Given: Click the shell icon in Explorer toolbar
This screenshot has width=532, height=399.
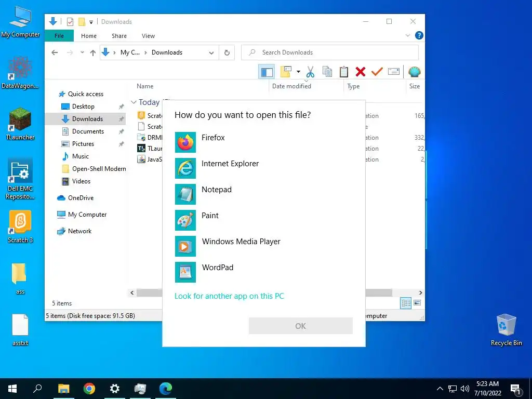Looking at the screenshot, I should point(414,72).
